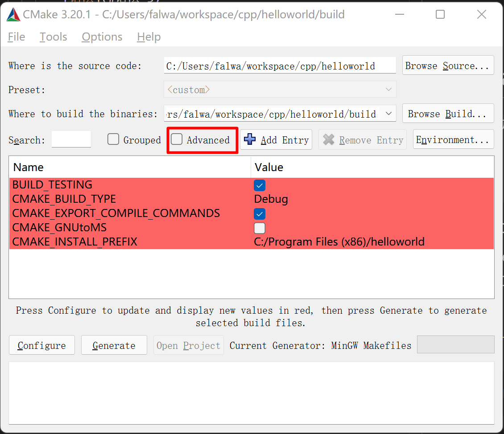
Task: Click the Search input field
Action: 71,139
